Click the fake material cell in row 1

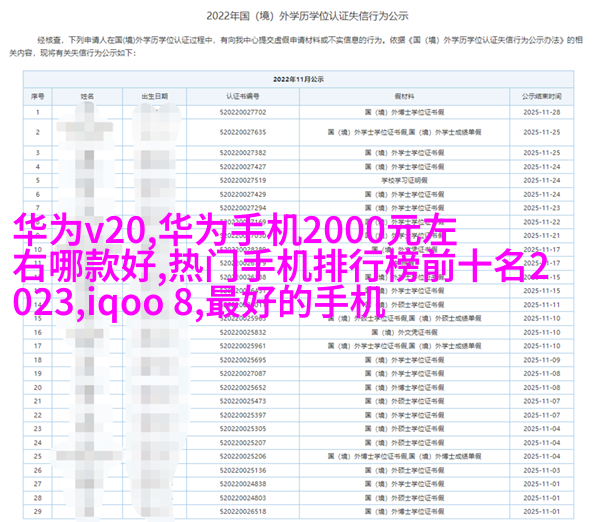(404, 112)
